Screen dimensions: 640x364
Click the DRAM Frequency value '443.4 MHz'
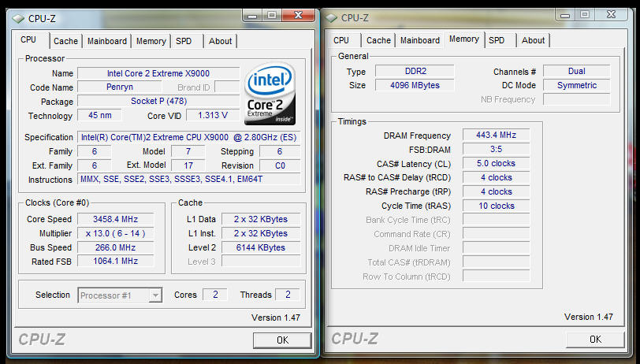[497, 135]
